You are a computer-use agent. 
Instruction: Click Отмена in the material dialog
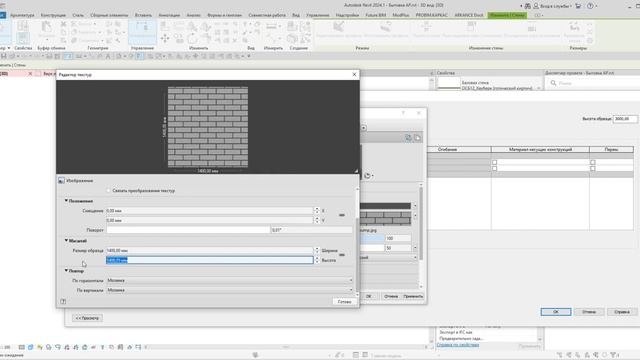390,296
